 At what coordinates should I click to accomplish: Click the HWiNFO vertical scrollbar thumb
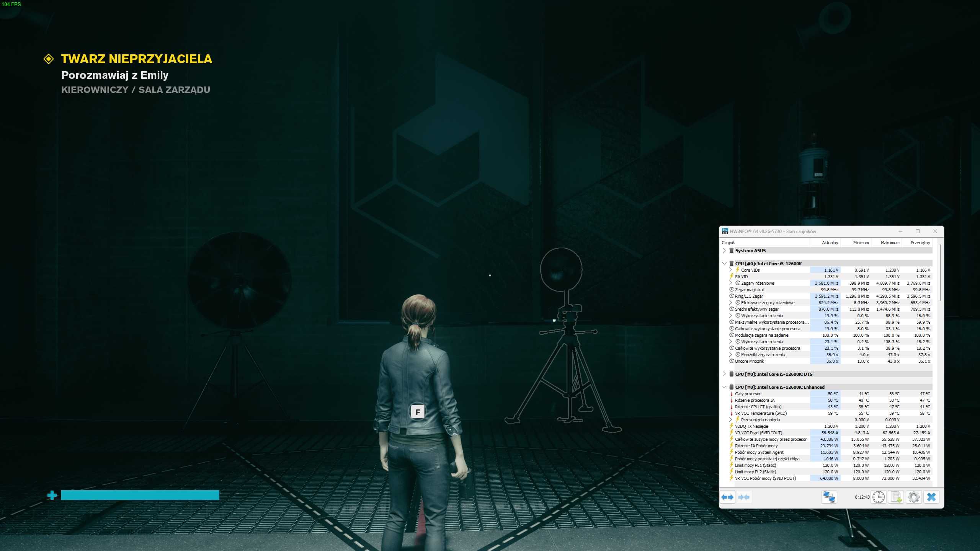click(x=940, y=272)
